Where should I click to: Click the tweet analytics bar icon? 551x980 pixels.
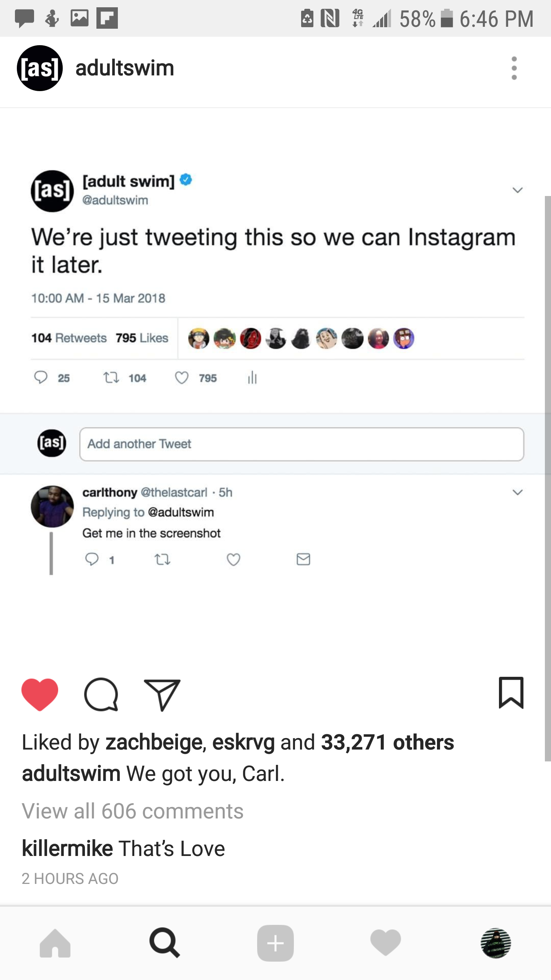(x=252, y=378)
